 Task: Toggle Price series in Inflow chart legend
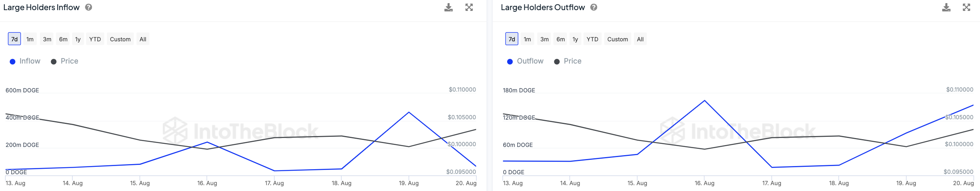[65, 61]
